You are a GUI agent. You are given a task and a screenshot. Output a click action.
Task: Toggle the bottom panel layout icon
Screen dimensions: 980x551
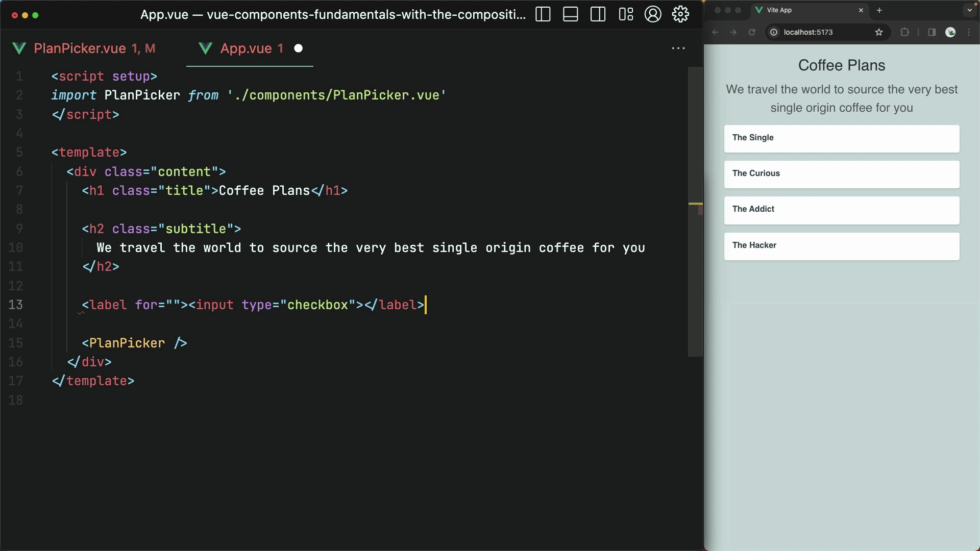[x=570, y=14]
